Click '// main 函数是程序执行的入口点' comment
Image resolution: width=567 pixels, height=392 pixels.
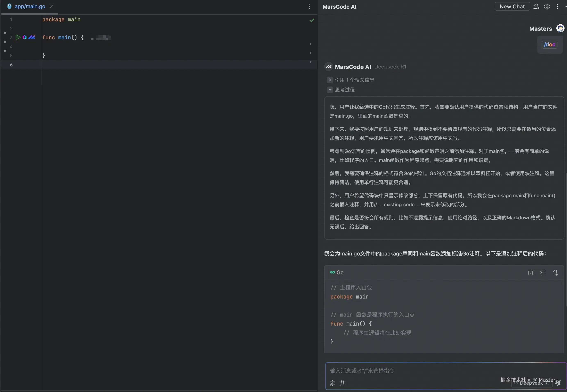[372, 315]
